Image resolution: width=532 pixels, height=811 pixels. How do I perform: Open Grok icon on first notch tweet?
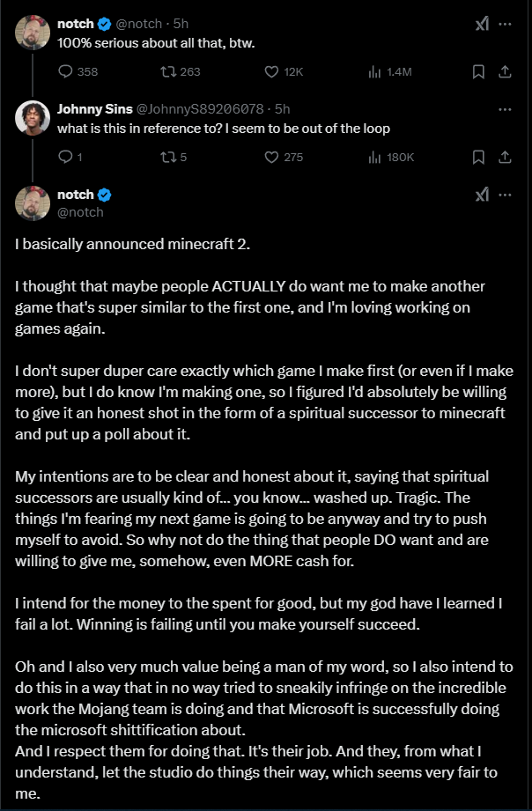point(482,24)
